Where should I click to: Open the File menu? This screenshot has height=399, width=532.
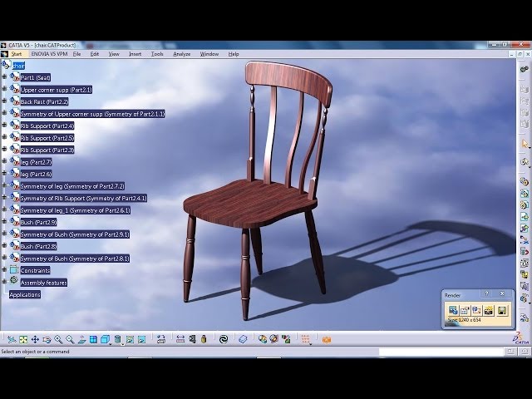(x=76, y=54)
